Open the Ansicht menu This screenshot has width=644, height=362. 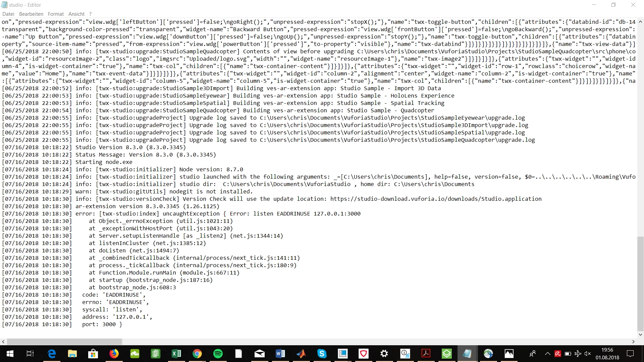[76, 14]
